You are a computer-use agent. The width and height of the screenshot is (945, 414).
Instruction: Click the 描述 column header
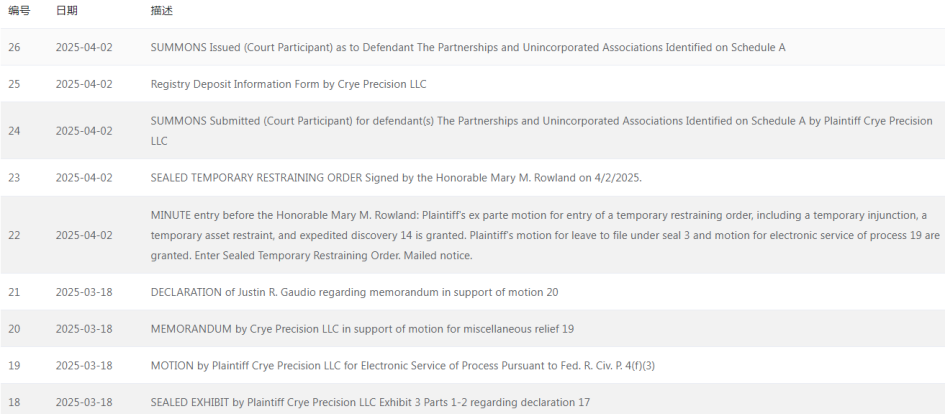(162, 11)
